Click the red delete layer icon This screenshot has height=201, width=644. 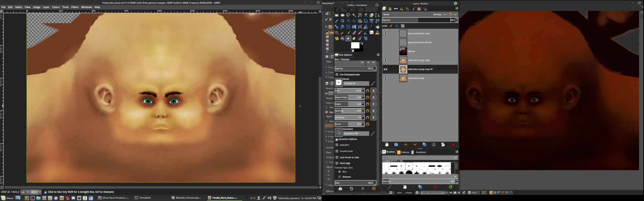[x=453, y=144]
